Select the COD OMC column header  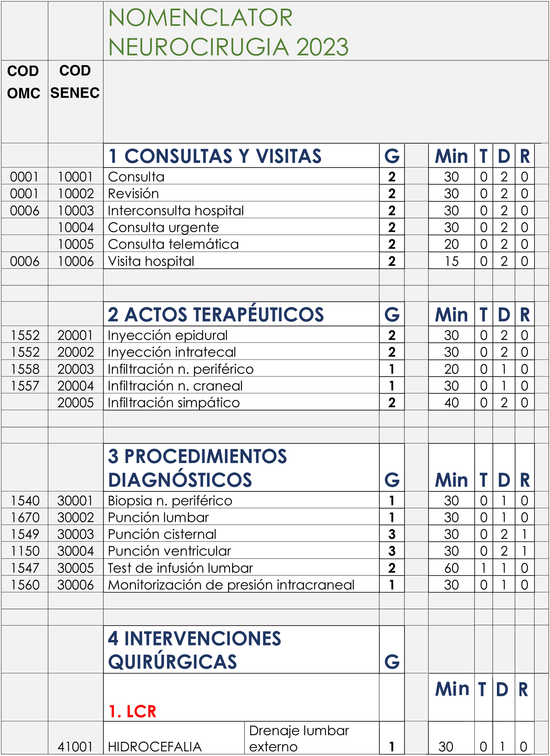click(x=23, y=82)
